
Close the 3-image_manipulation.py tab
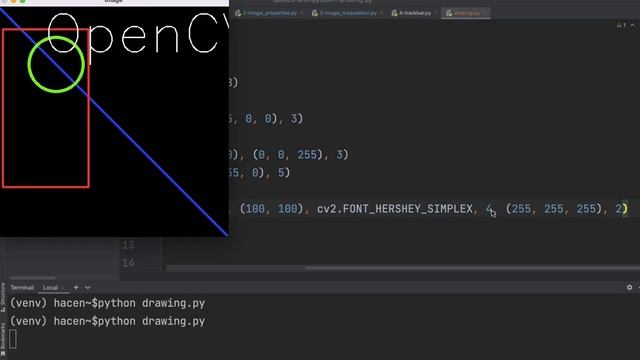click(x=381, y=13)
